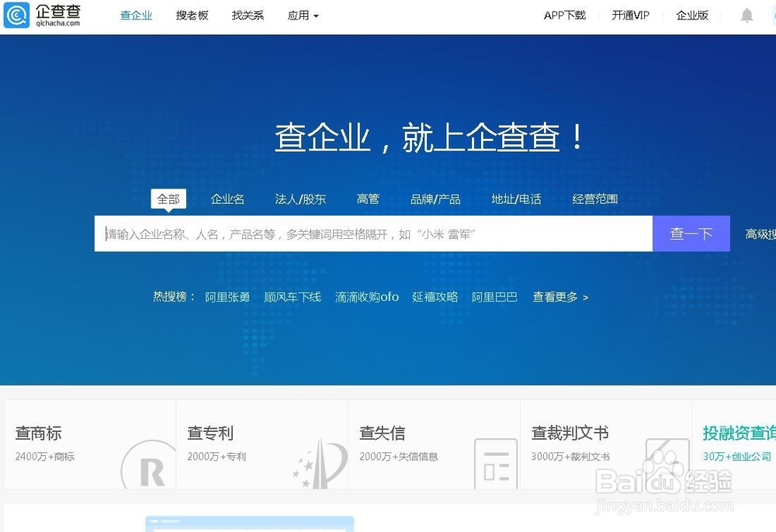776x532 pixels.
Task: Open the notification bell icon
Action: tap(747, 16)
